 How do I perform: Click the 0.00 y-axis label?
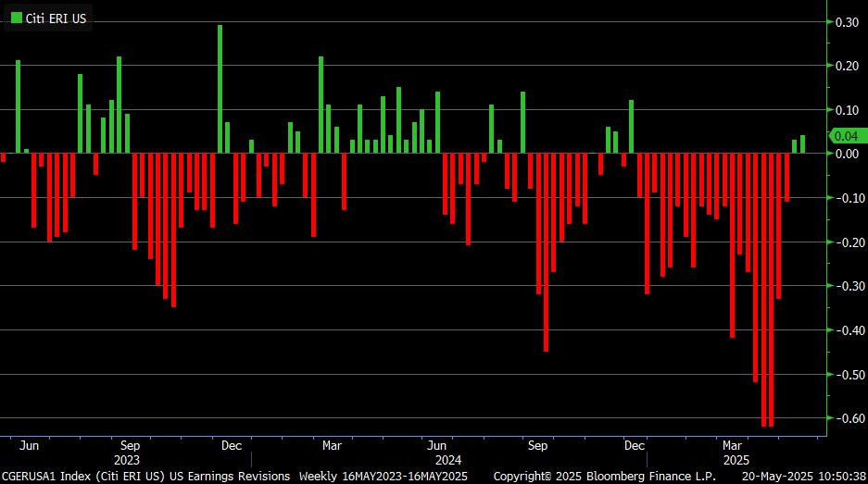pos(847,154)
